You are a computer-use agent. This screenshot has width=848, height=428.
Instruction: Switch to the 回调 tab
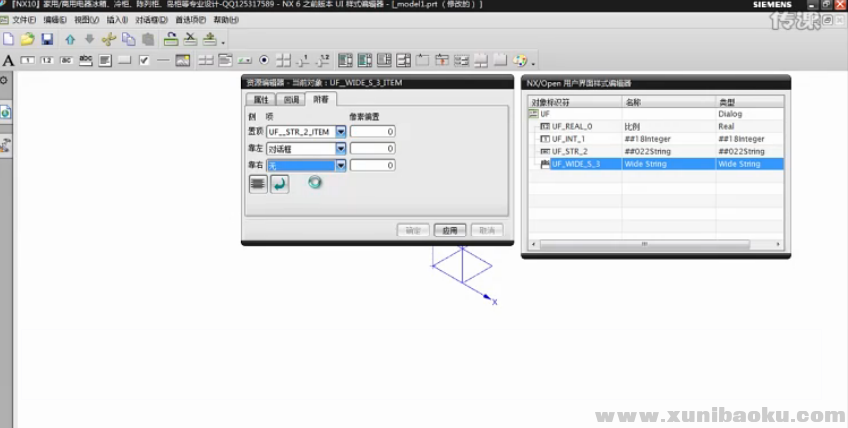point(291,100)
